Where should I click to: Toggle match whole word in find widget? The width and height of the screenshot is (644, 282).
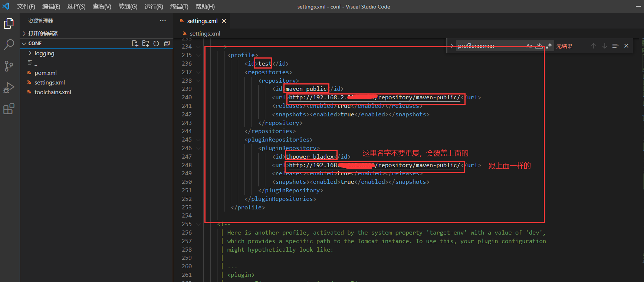pyautogui.click(x=539, y=46)
